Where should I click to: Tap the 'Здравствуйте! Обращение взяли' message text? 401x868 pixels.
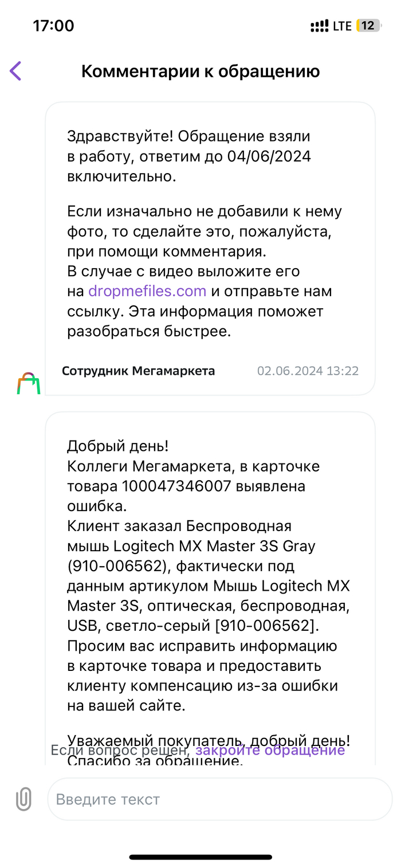pos(188,136)
